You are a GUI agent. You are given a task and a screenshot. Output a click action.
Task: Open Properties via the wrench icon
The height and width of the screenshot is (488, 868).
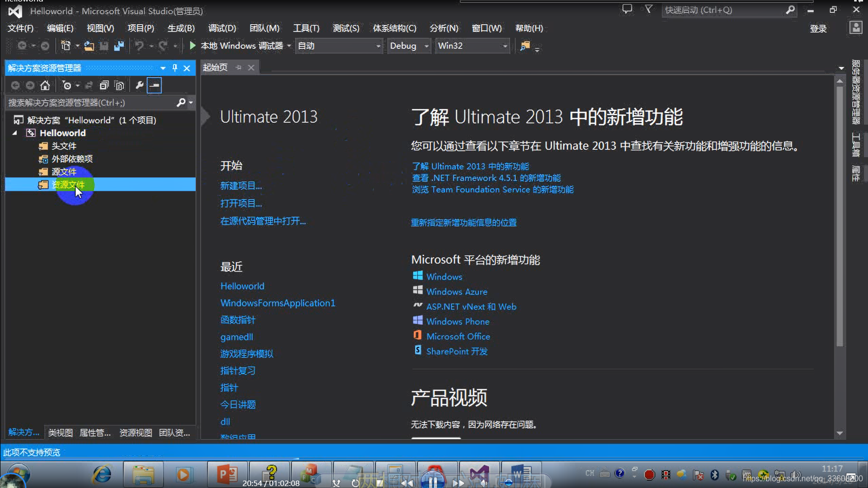tap(139, 85)
